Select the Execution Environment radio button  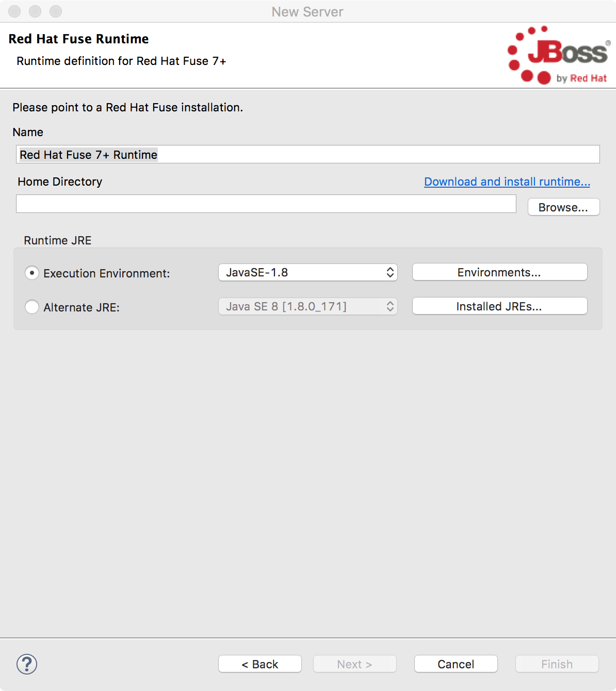(x=32, y=273)
